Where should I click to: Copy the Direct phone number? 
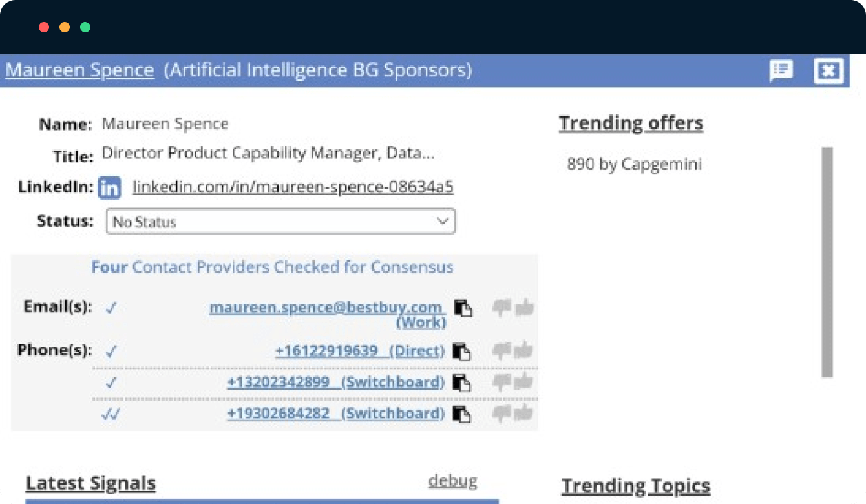(x=461, y=352)
